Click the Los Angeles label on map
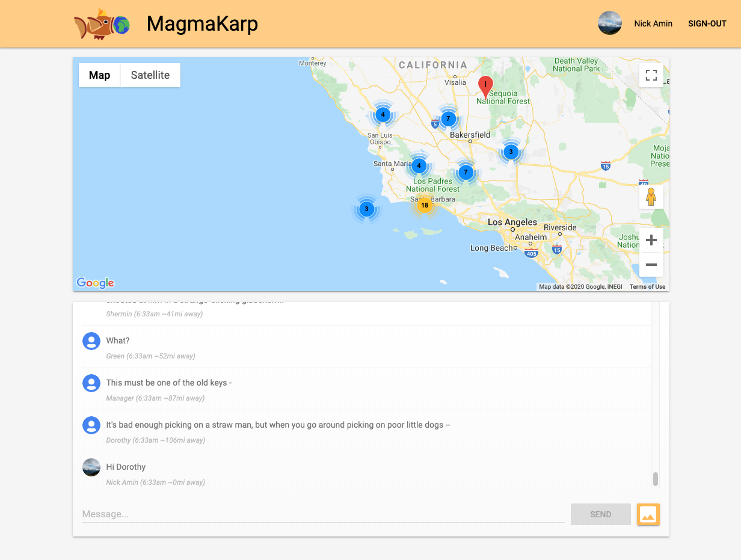The height and width of the screenshot is (560, 741). 512,222
